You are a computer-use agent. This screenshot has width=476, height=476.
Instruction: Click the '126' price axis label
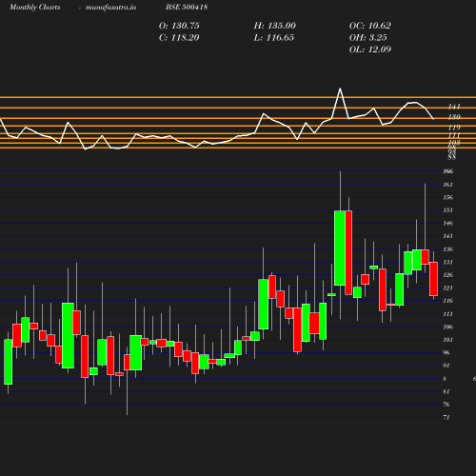pos(447,275)
